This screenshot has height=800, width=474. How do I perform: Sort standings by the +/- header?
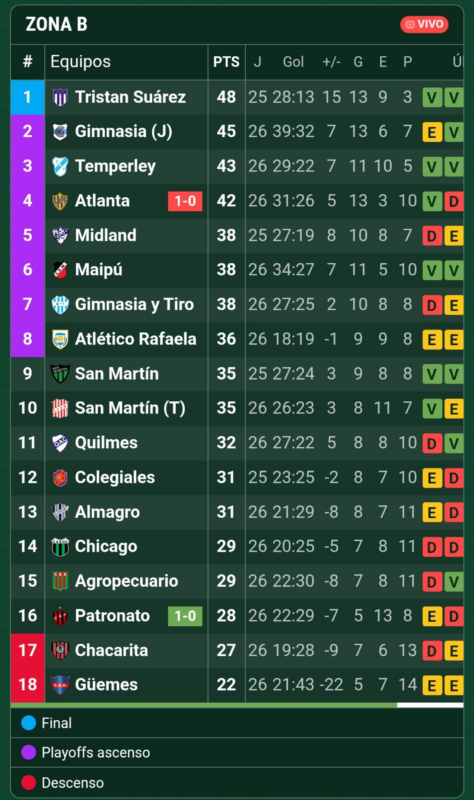[331, 62]
